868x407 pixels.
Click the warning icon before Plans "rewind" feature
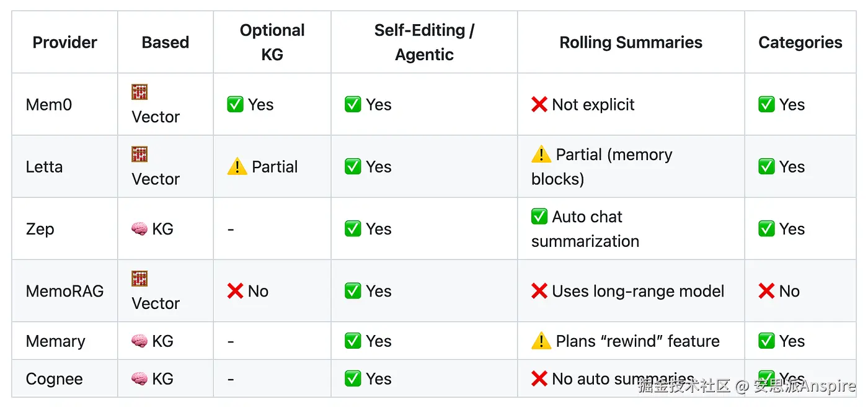point(541,341)
